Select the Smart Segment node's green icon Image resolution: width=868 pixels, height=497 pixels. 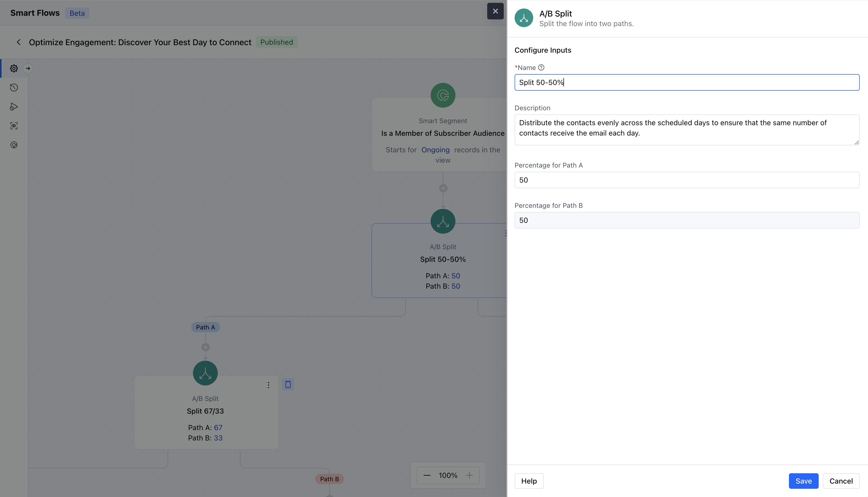(x=443, y=95)
